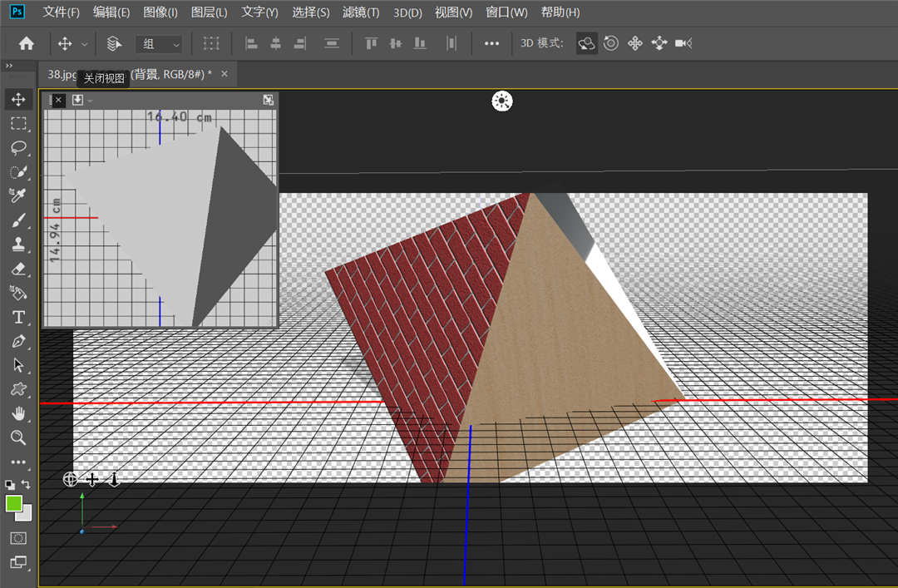Toggle Quick Mask mode in toolbar
The width and height of the screenshot is (898, 588).
(x=17, y=539)
